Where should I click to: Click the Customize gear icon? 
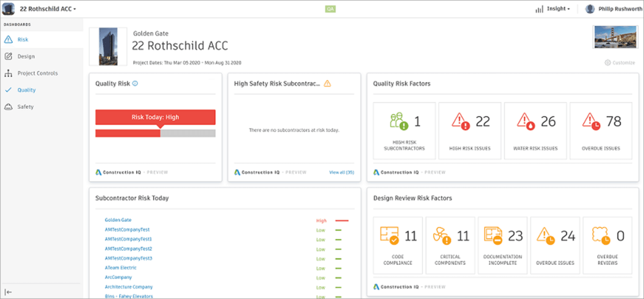pos(608,63)
